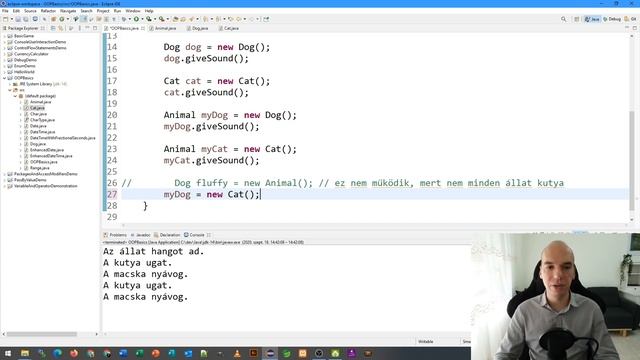Collapse the OOPBasics project

click(x=4, y=78)
